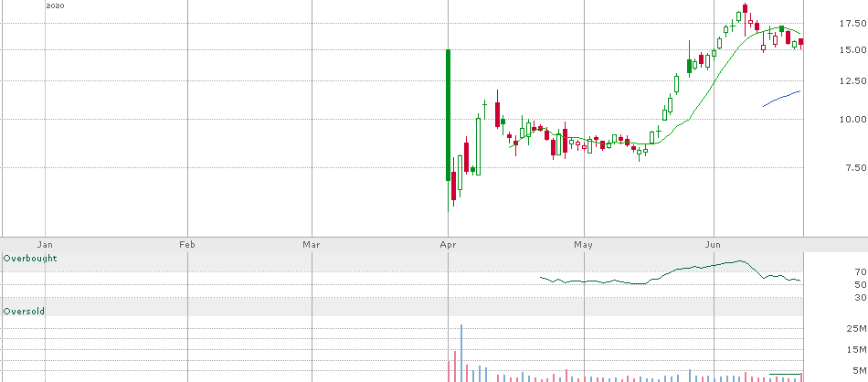Click the Mar label on time axis
868x382 pixels.
click(x=312, y=245)
